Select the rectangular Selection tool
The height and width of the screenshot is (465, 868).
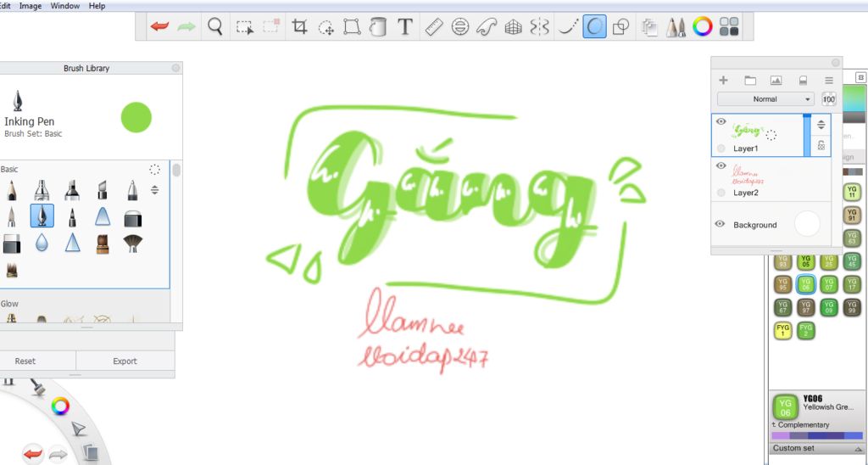click(245, 27)
